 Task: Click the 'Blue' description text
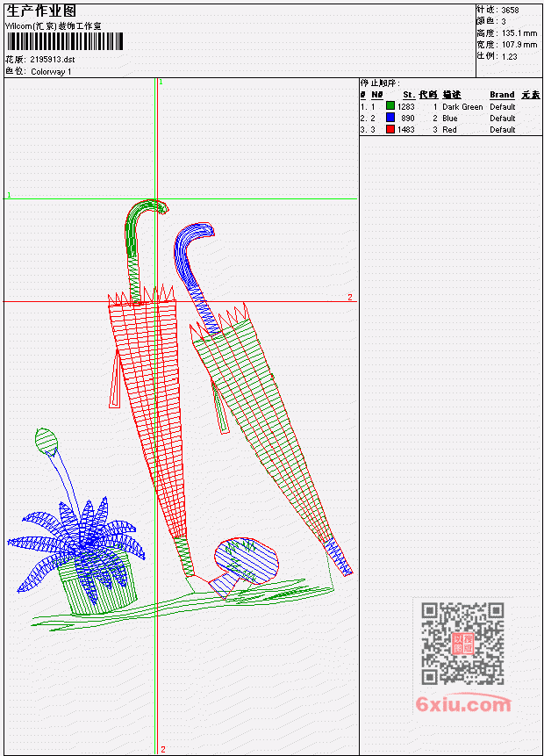pos(450,119)
